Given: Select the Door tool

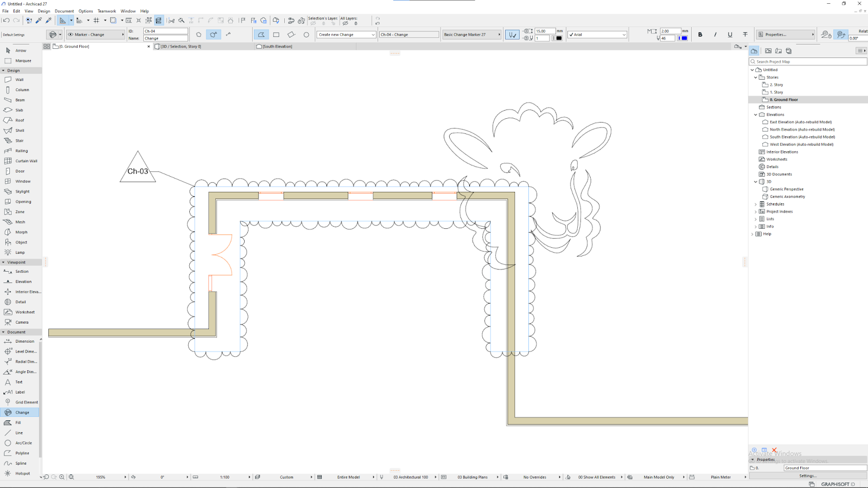Looking at the screenshot, I should tap(20, 171).
